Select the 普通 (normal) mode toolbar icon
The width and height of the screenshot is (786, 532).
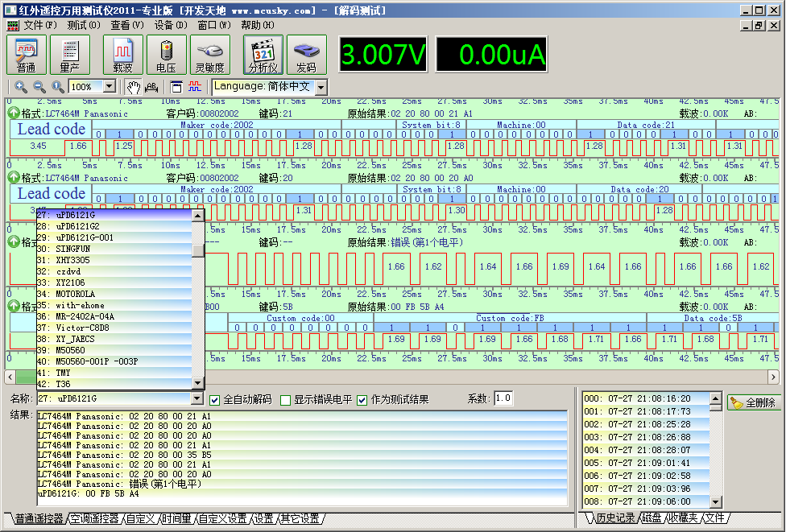click(27, 55)
